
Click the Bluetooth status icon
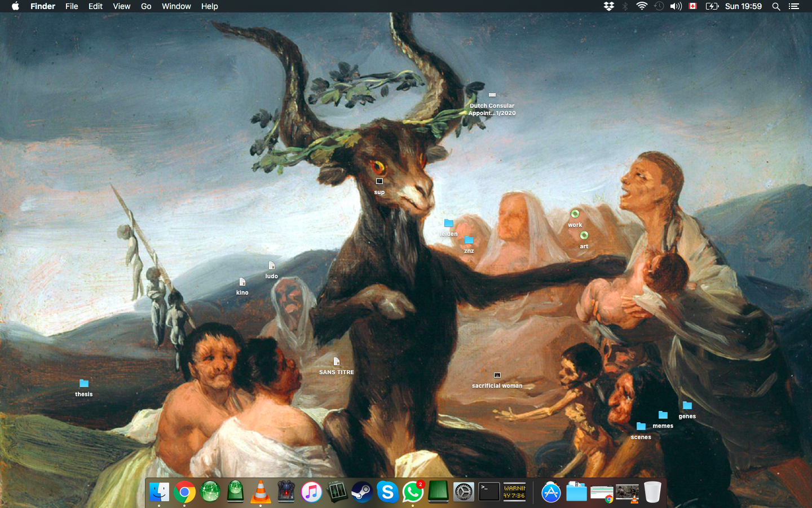(625, 6)
